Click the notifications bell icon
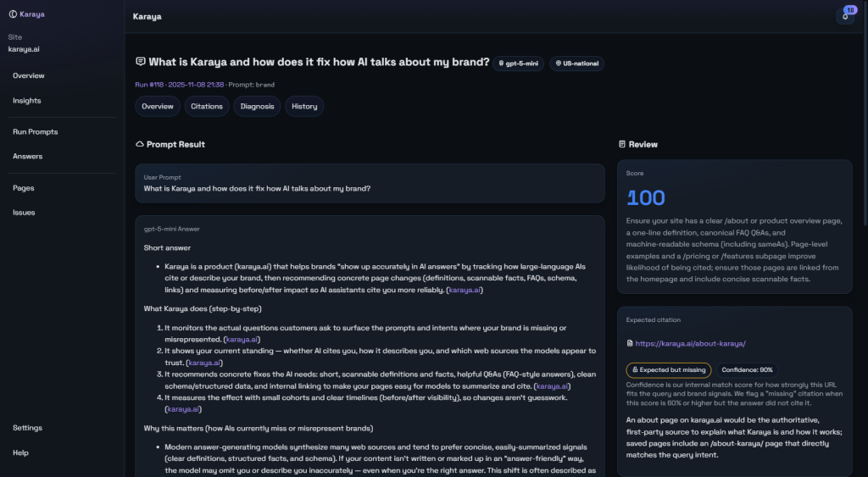 tap(844, 16)
